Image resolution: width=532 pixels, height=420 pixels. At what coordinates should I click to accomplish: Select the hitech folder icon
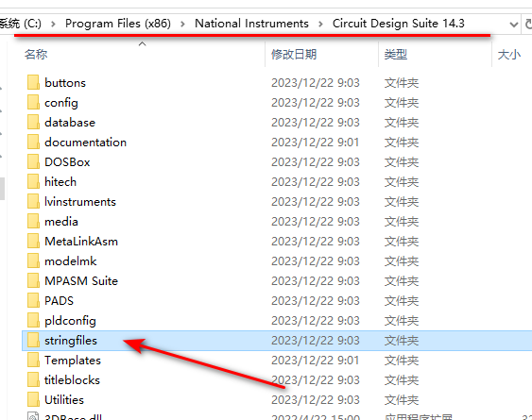33,182
